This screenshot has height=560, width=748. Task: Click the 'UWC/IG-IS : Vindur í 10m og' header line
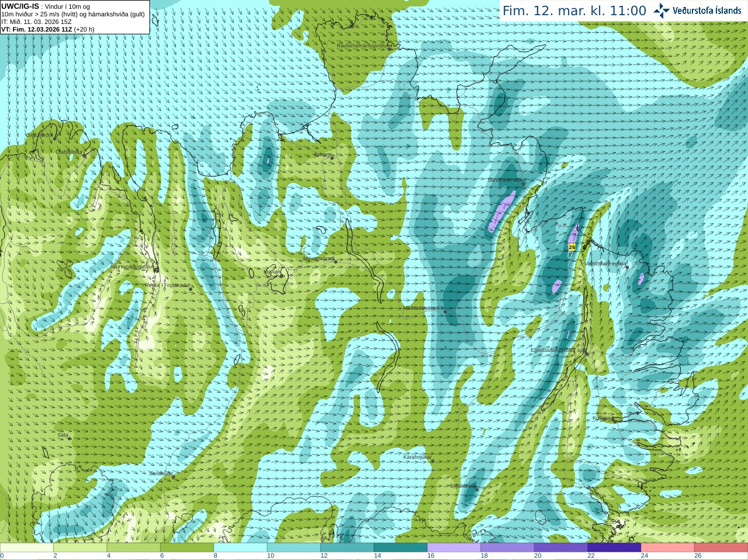(46, 6)
